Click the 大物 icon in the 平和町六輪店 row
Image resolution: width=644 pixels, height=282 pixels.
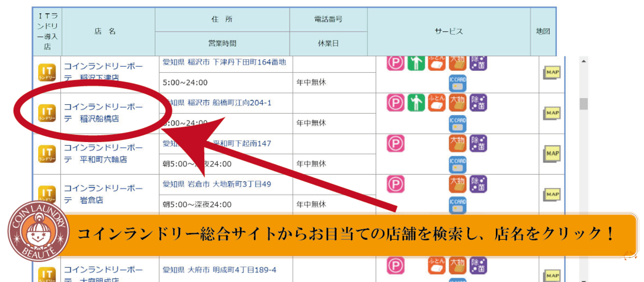click(x=458, y=144)
